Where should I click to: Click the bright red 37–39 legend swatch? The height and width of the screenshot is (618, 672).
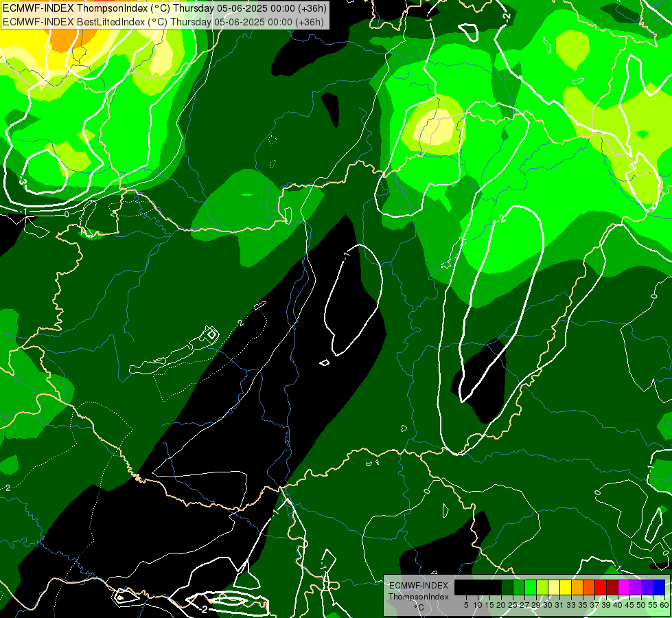click(x=601, y=587)
